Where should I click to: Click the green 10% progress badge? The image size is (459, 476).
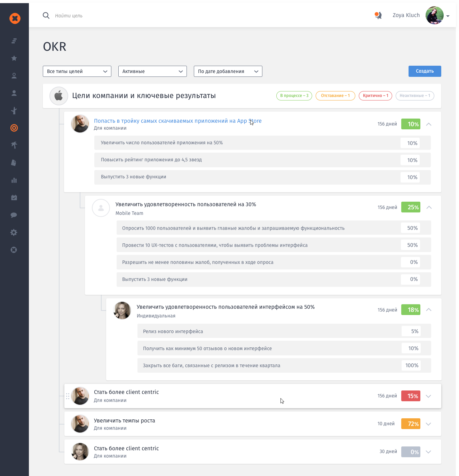(411, 124)
